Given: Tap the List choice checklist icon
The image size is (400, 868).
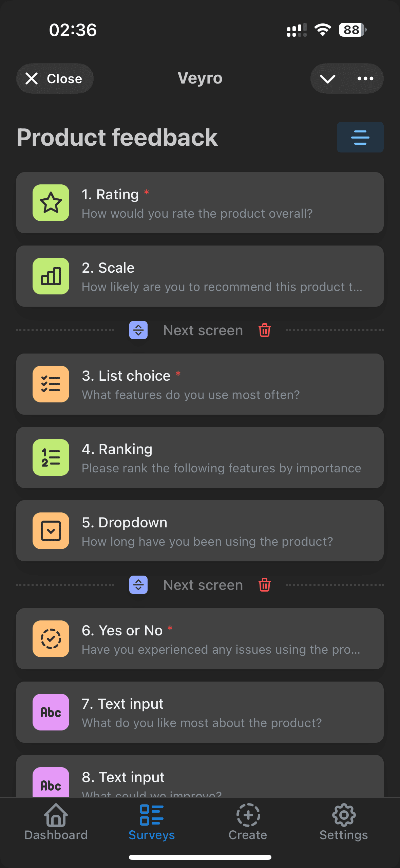Looking at the screenshot, I should point(51,384).
